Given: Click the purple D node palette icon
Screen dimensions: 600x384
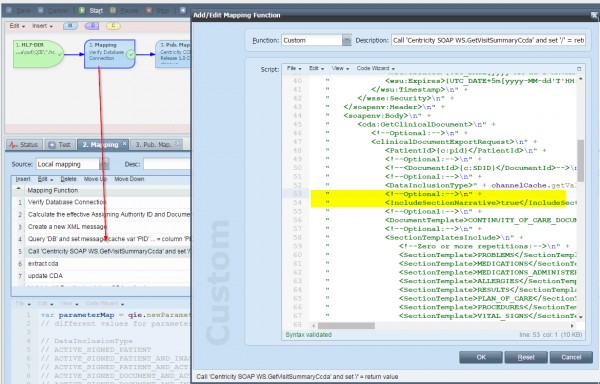Looking at the screenshot, I should [x=92, y=26].
